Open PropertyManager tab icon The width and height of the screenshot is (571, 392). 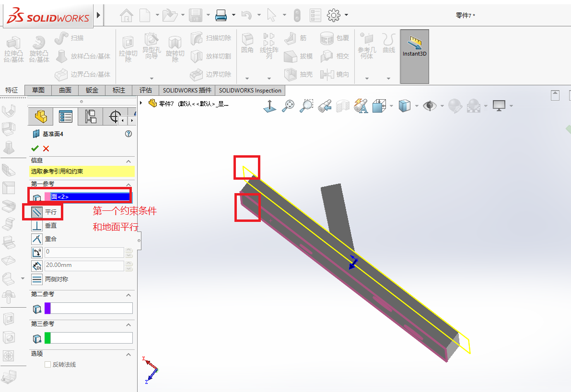pyautogui.click(x=66, y=117)
